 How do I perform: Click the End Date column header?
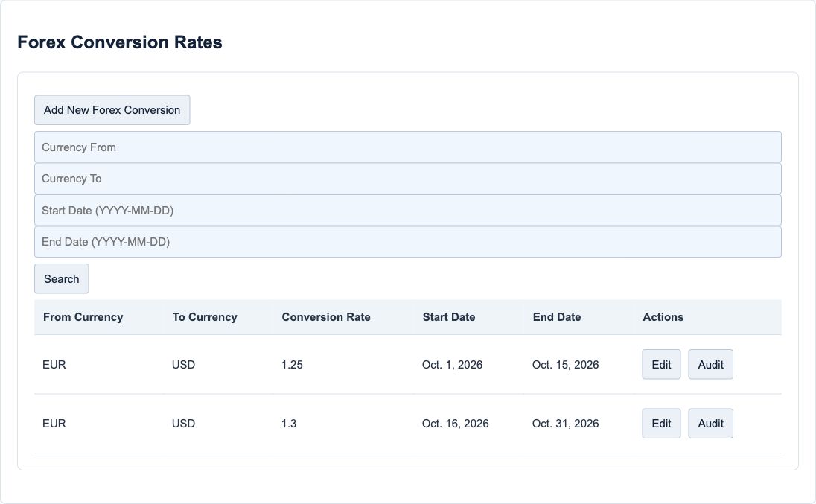(556, 316)
